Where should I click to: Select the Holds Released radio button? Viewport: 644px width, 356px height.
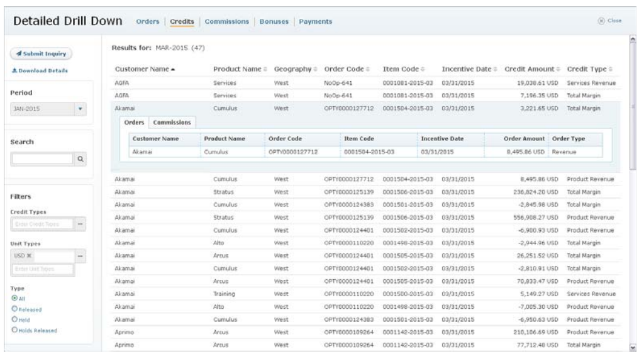tap(14, 330)
